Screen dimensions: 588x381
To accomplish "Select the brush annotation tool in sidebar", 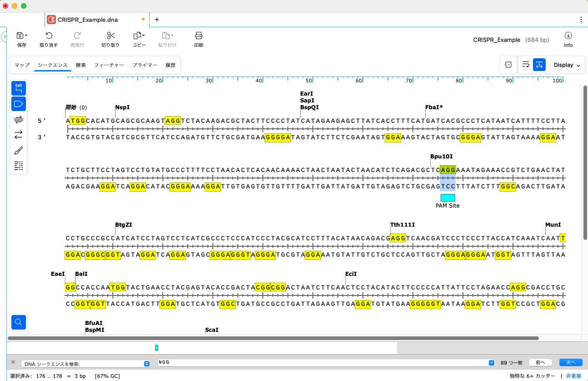I will [x=19, y=150].
